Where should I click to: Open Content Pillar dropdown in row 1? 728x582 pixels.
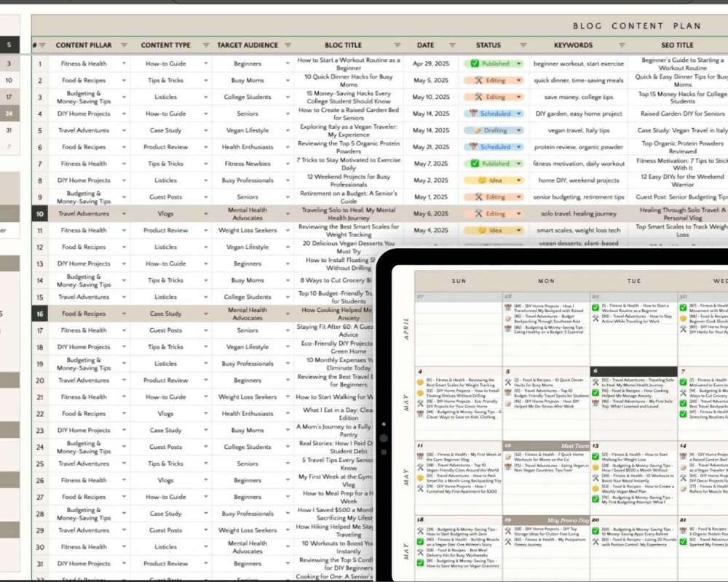pos(124,63)
